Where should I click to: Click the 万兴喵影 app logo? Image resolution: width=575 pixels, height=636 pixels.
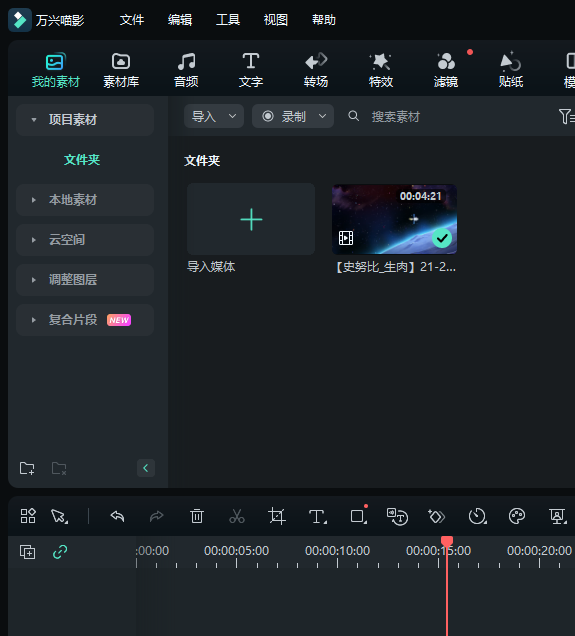coord(20,20)
